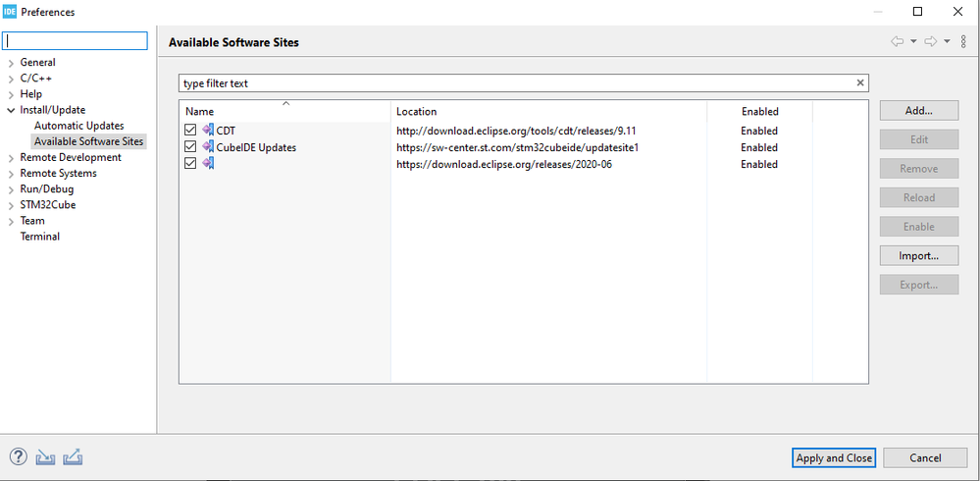
Task: Click the forward navigation arrow icon
Action: pos(931,41)
